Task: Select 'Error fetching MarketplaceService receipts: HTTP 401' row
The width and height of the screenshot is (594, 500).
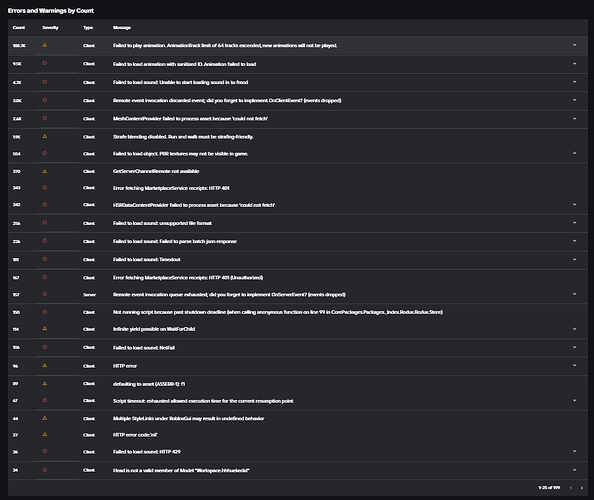Action: pos(298,188)
